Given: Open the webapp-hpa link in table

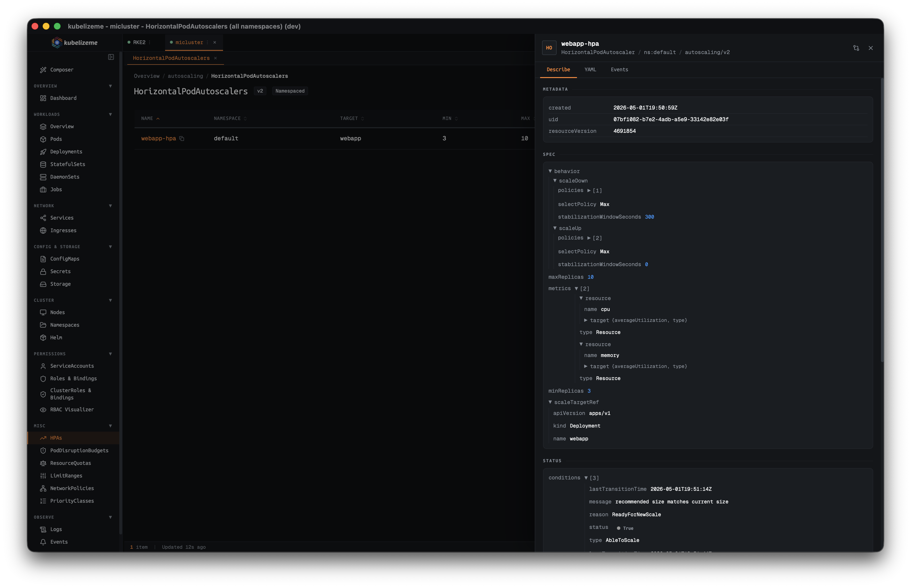Looking at the screenshot, I should pos(159,139).
